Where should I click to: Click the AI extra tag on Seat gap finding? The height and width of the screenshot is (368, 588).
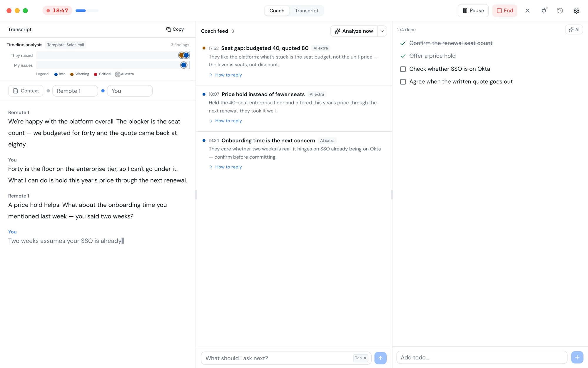[x=320, y=48]
